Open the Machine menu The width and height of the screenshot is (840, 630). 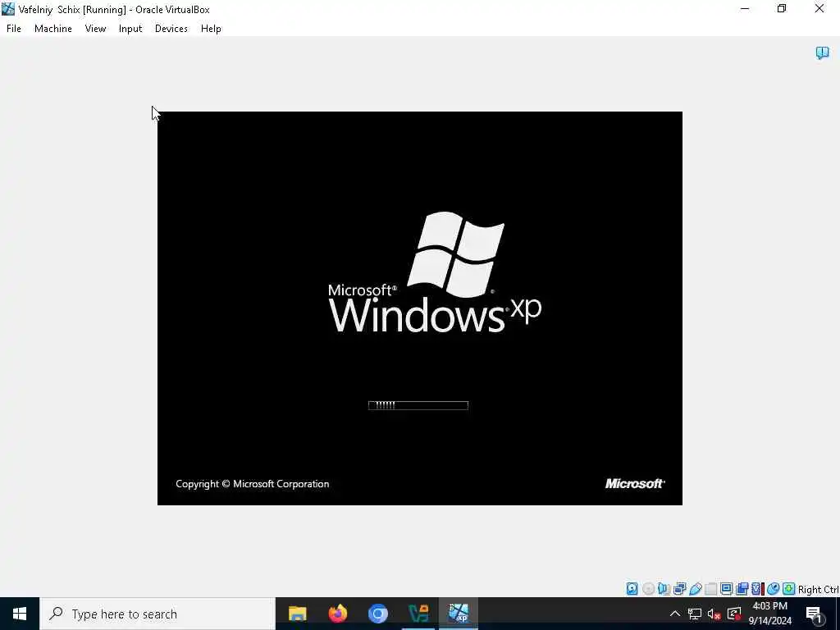pyautogui.click(x=53, y=29)
